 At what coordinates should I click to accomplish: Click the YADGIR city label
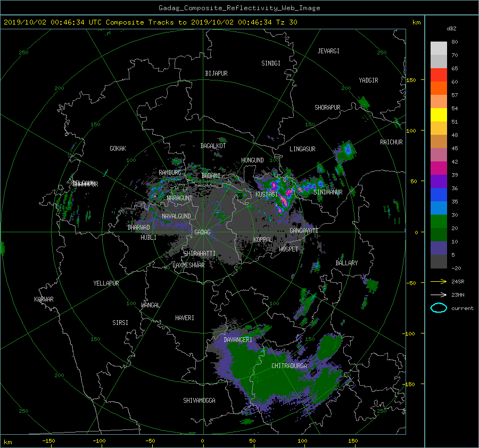[368, 80]
